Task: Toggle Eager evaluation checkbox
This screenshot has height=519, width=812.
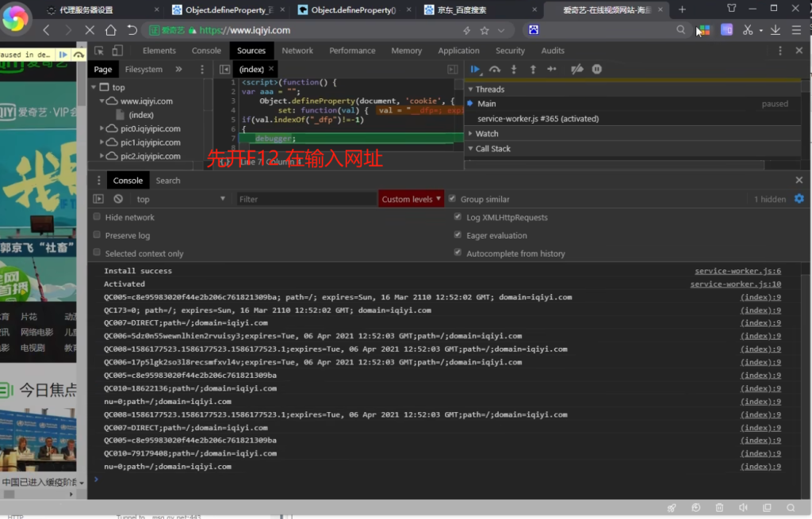Action: [x=458, y=235]
